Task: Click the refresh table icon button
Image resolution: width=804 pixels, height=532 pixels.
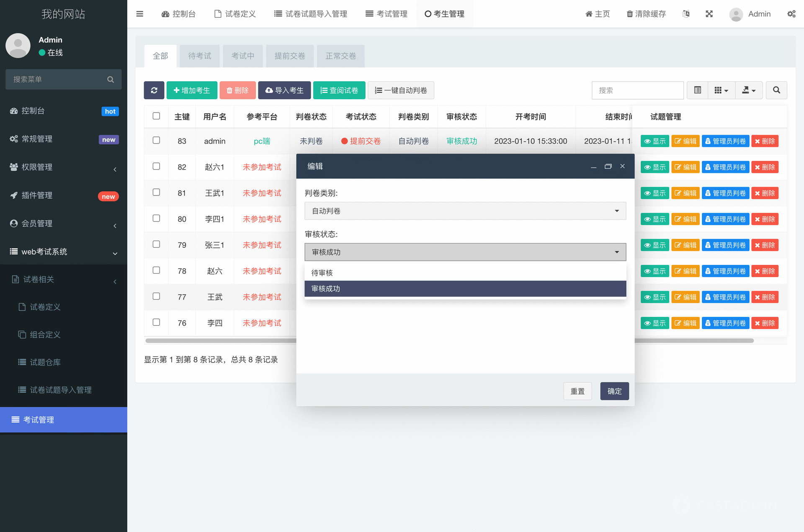Action: pos(154,90)
